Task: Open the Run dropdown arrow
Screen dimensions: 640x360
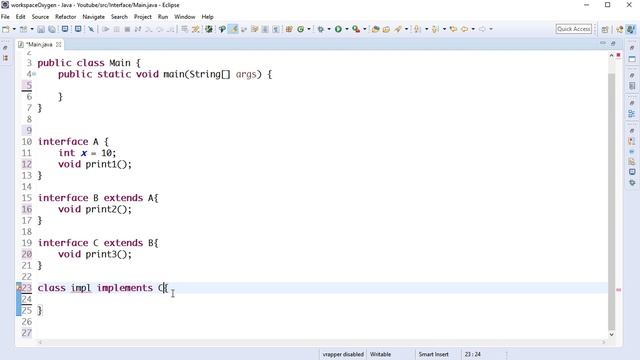Action: coord(347,29)
